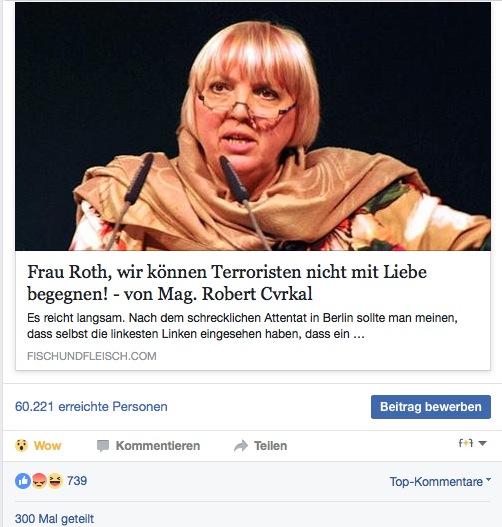
Task: Click the Wow reaction emoji icon
Action: [22, 446]
